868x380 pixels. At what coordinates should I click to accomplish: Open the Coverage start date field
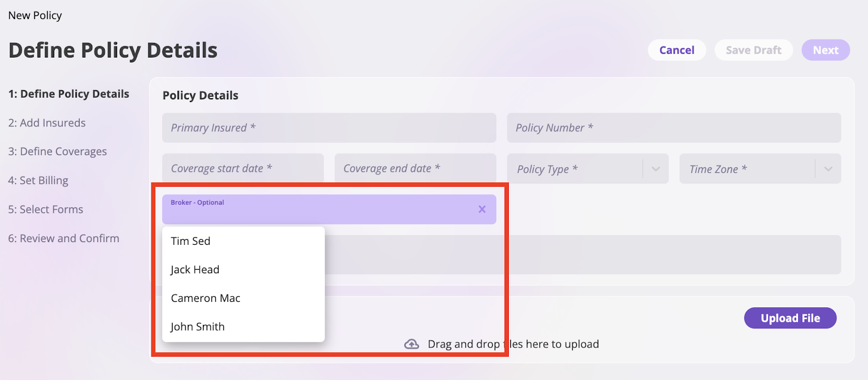[x=243, y=168]
